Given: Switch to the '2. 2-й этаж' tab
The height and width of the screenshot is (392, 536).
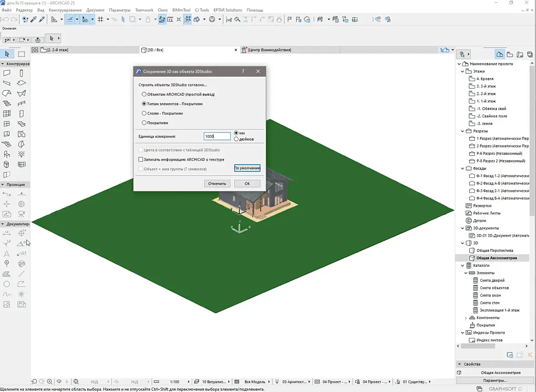Looking at the screenshot, I should pos(58,50).
